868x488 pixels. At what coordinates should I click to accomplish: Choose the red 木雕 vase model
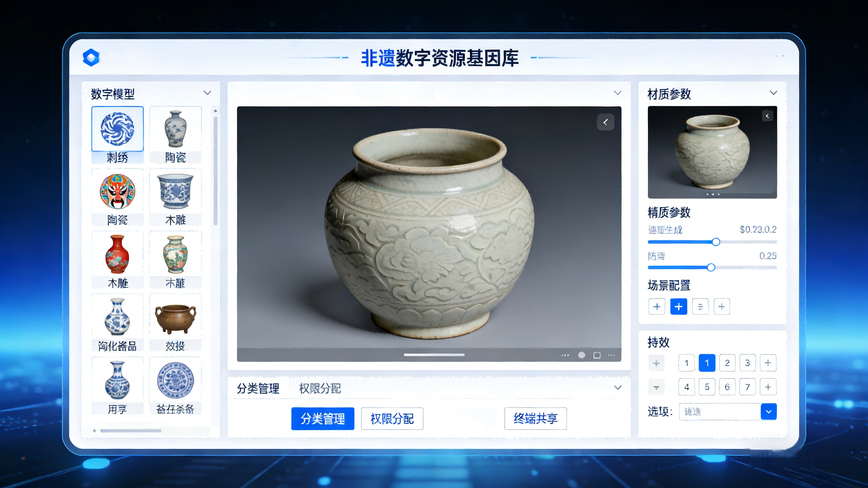[117, 255]
